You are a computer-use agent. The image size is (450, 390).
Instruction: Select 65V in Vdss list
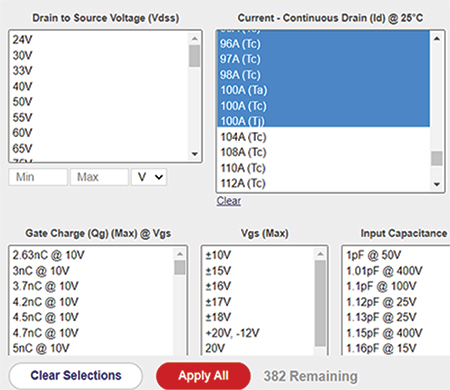pyautogui.click(x=99, y=148)
